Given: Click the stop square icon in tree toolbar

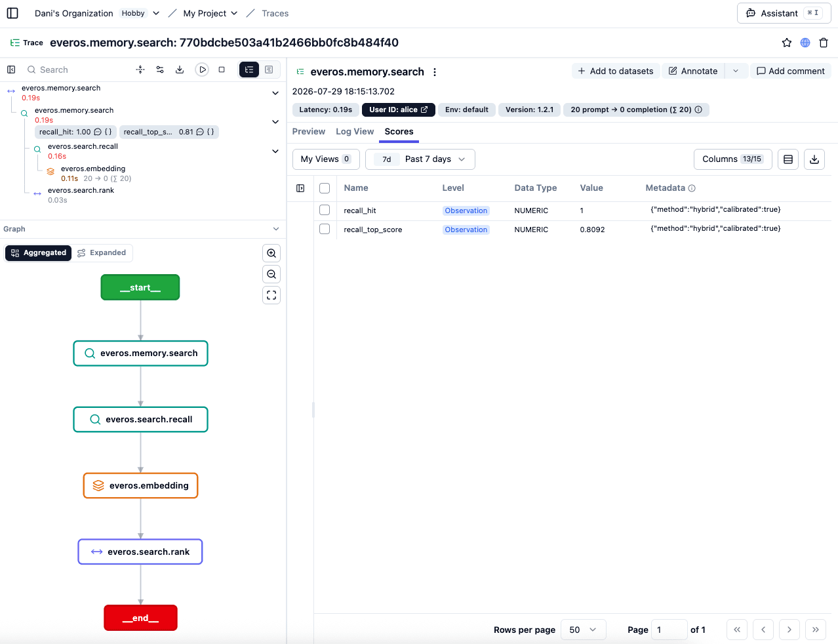Looking at the screenshot, I should tap(222, 70).
